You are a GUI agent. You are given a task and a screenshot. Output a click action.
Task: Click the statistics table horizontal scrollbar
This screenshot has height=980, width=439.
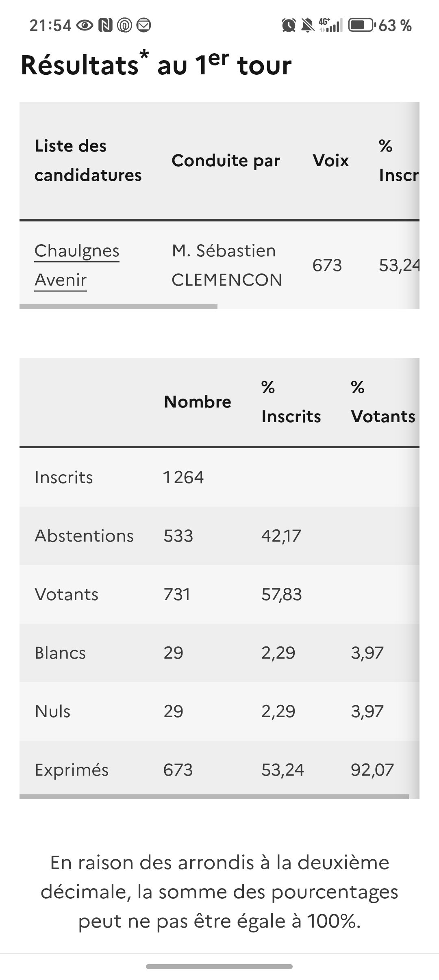coord(214,797)
